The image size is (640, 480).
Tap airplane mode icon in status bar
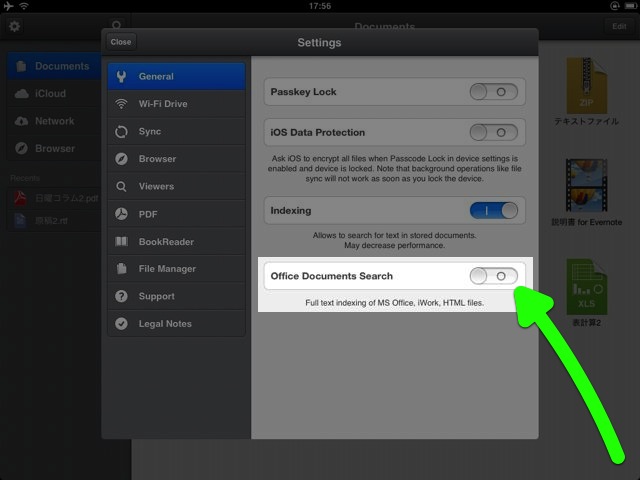(x=8, y=6)
